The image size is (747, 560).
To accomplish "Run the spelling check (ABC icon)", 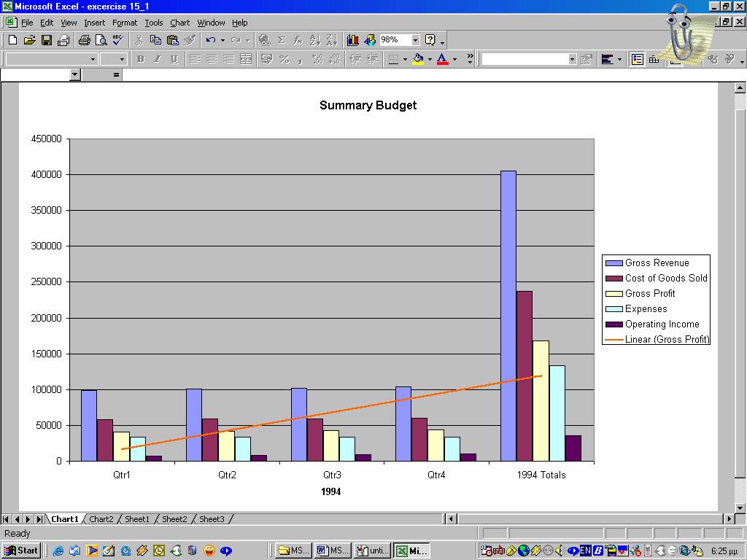I will (117, 40).
